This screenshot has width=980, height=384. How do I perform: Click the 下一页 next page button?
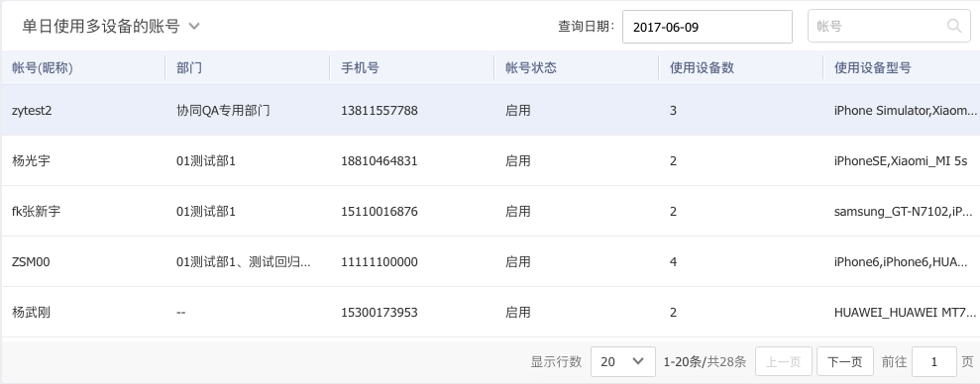click(x=844, y=361)
